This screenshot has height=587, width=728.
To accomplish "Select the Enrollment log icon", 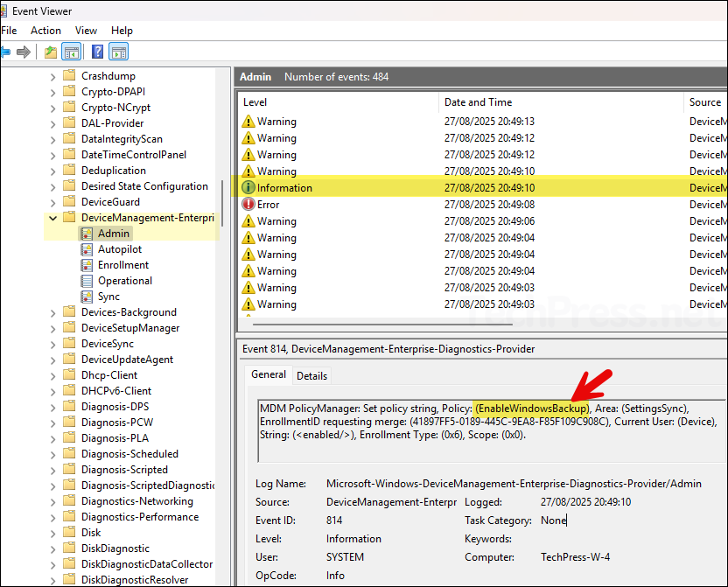I will coord(87,265).
